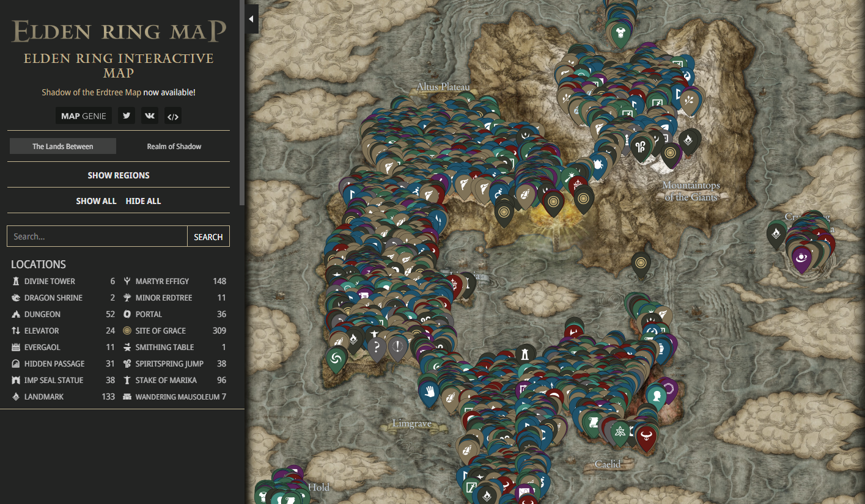Click the Elden Ring Map logo
Screen dimensions: 865x504
point(119,31)
